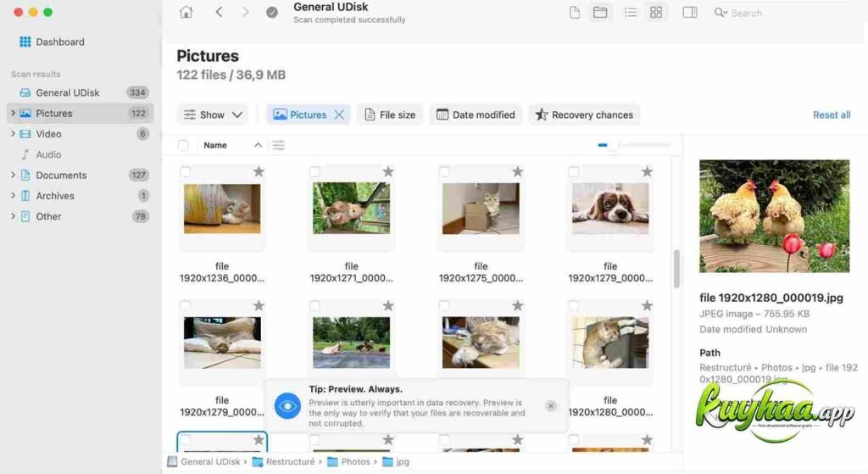Star the animals on road file item
The width and height of the screenshot is (868, 474).
click(388, 305)
